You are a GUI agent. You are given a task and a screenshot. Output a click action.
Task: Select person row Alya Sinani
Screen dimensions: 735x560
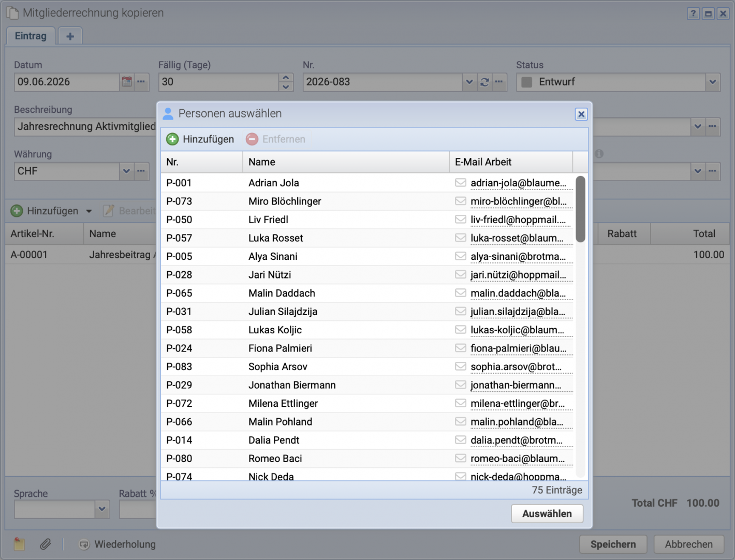pyautogui.click(x=367, y=256)
